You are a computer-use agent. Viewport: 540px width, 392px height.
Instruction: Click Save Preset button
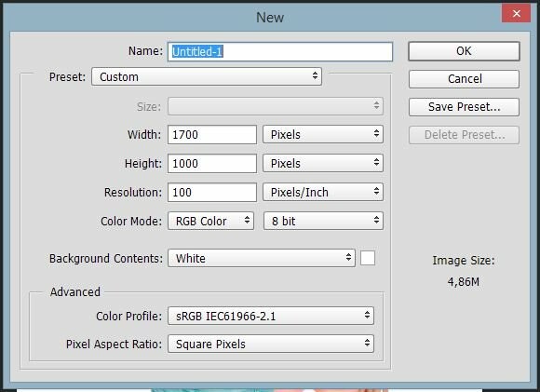(x=464, y=107)
